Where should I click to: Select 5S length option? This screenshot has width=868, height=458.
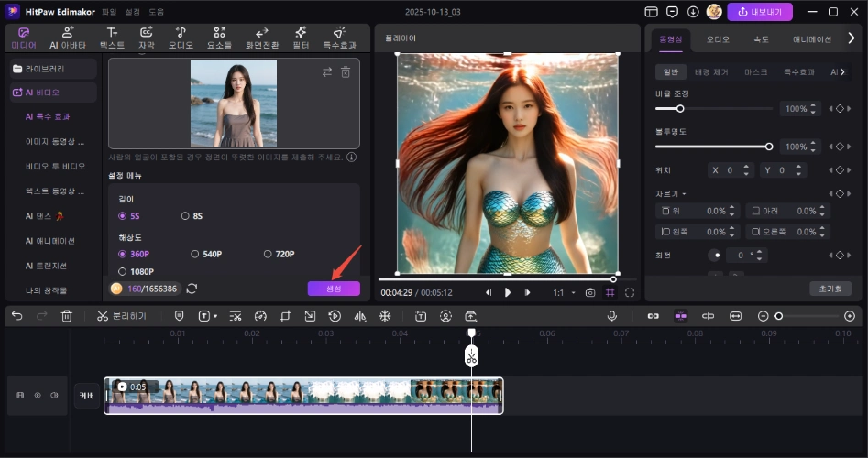[129, 216]
